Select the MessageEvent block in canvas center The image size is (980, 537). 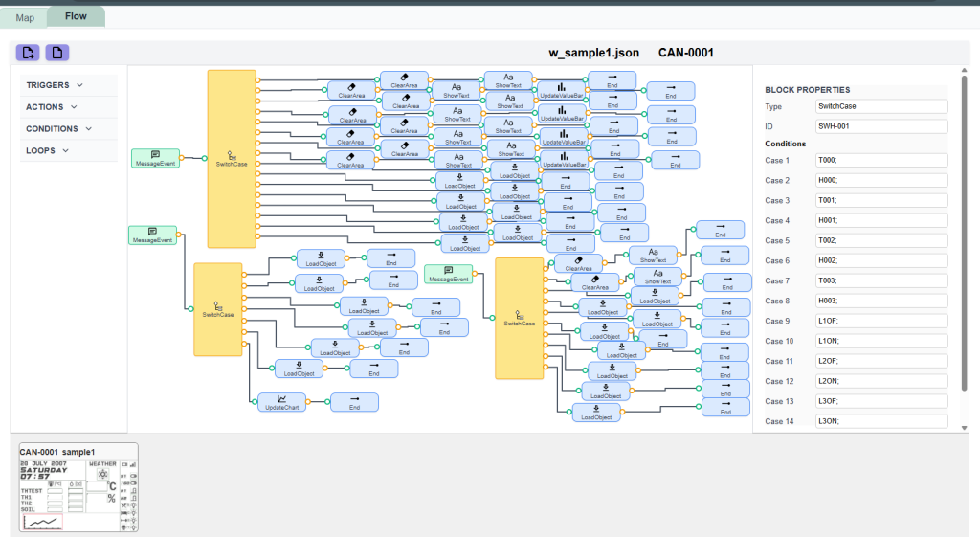[x=449, y=274]
